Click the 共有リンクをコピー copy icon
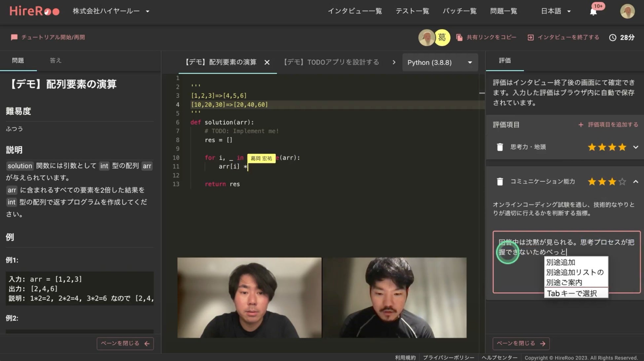 click(459, 37)
